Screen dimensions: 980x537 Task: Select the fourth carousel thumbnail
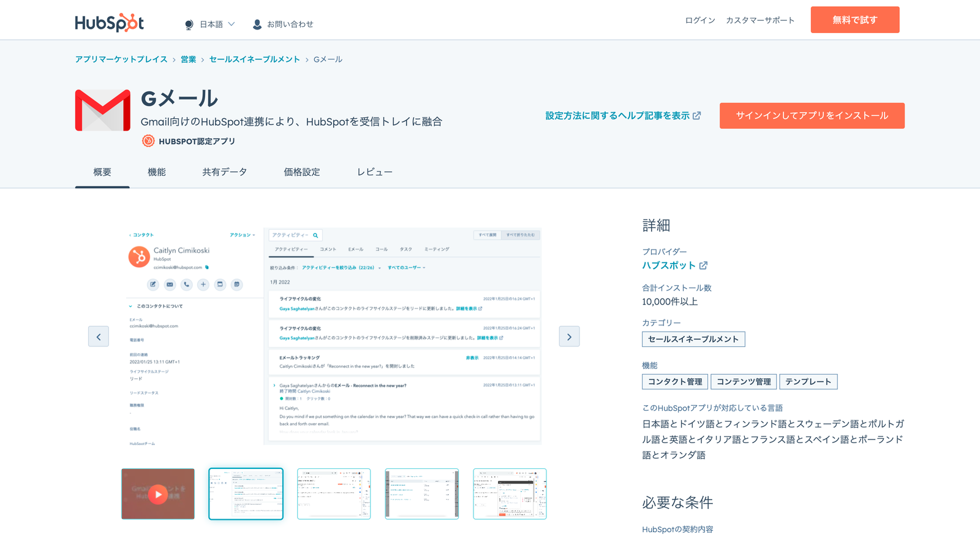(422, 494)
